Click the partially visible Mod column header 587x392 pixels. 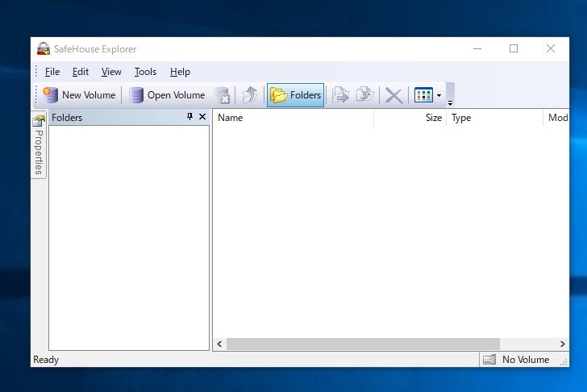[x=556, y=118]
